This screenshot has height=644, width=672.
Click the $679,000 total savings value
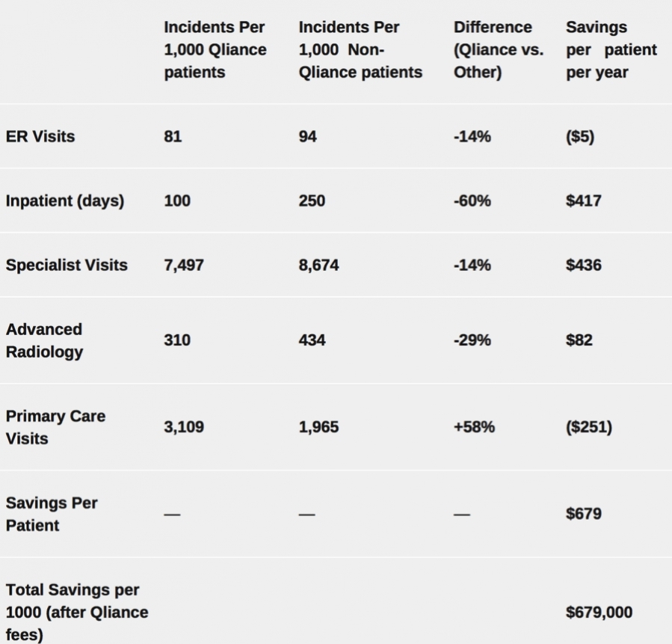(599, 613)
